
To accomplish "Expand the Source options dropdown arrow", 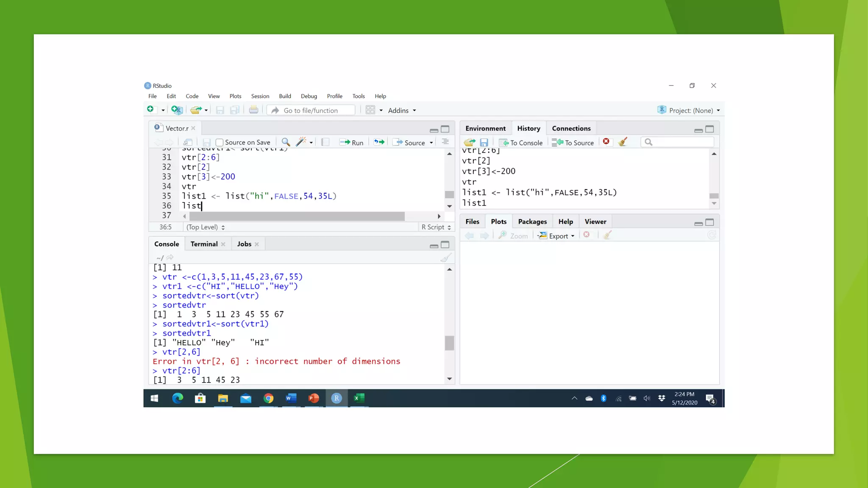I will tap(431, 143).
